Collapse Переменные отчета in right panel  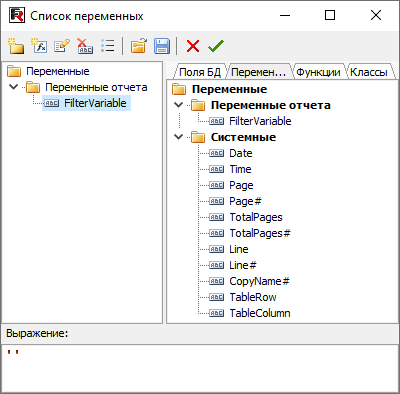[x=179, y=105]
